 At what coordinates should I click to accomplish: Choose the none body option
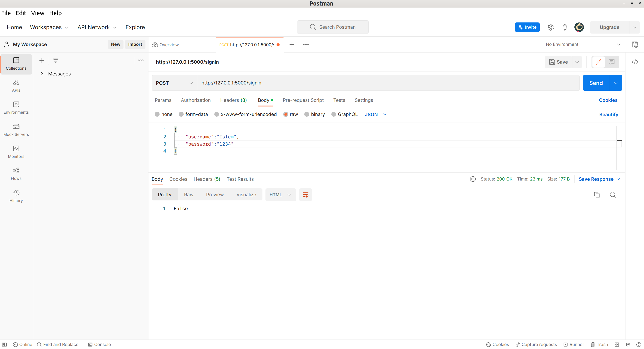157,114
